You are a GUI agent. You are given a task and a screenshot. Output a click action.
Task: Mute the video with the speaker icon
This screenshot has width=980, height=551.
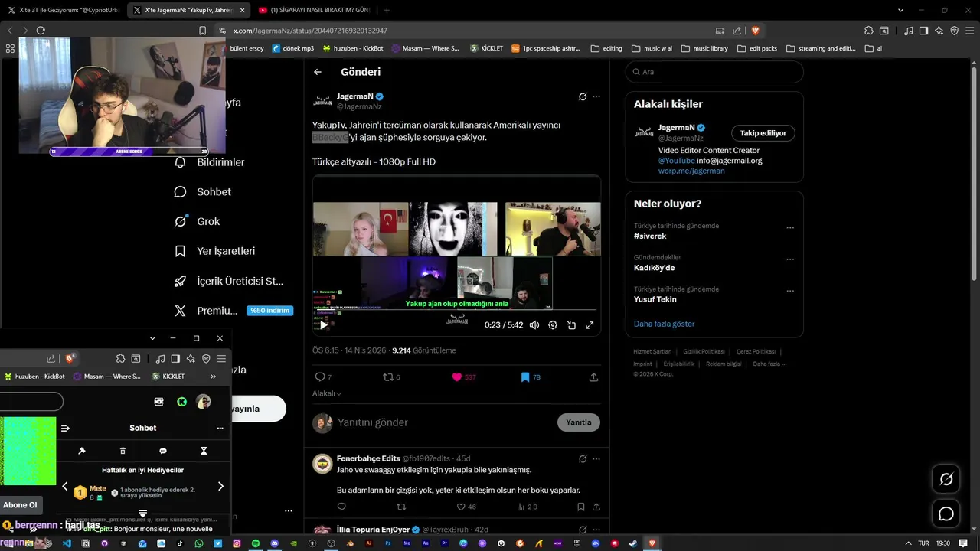pyautogui.click(x=534, y=325)
